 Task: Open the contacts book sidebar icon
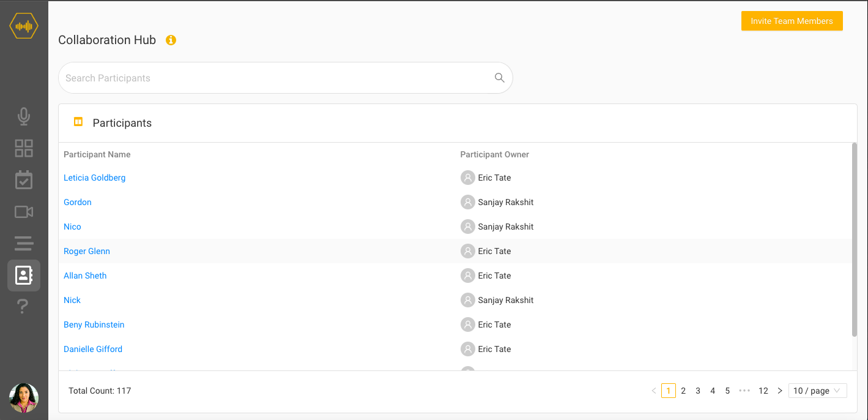click(x=24, y=276)
